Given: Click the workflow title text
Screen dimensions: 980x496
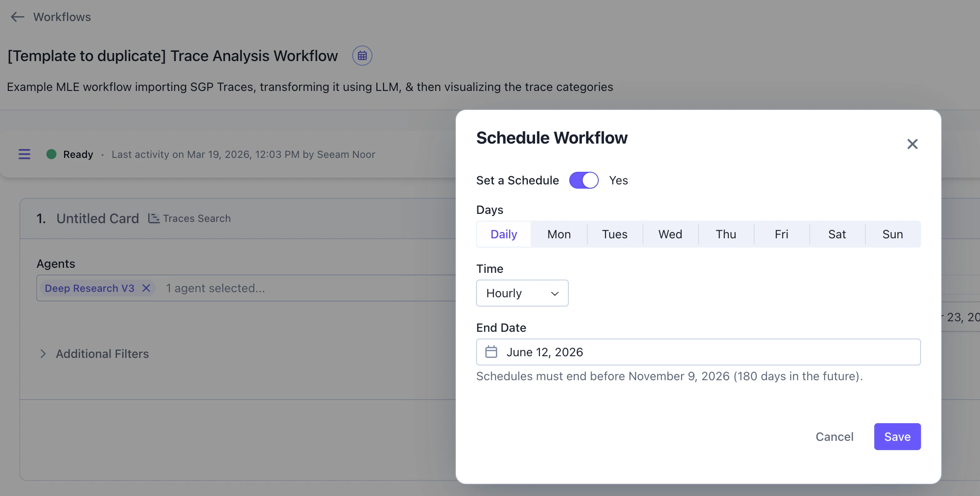Looking at the screenshot, I should coord(173,56).
